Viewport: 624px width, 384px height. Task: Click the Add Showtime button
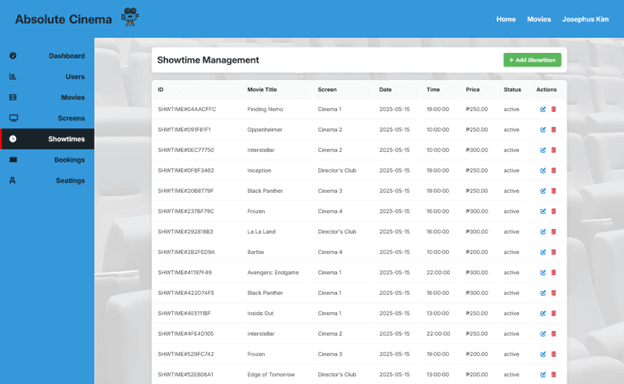coord(532,60)
